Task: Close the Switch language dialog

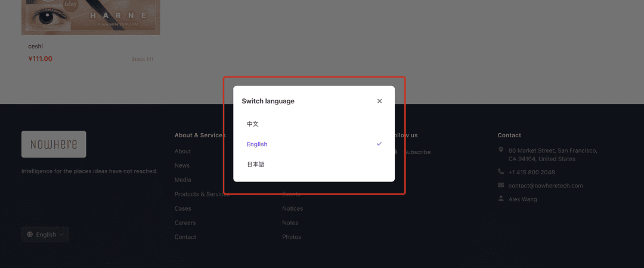Action: (x=379, y=101)
